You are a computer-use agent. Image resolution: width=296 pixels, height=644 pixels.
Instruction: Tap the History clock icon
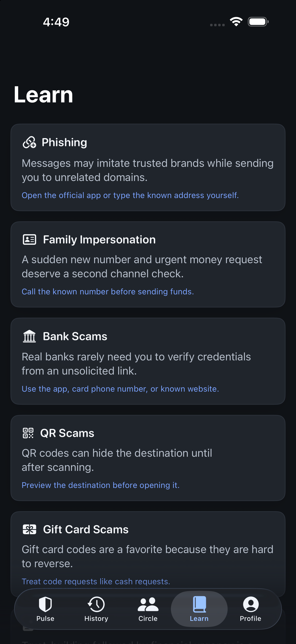(96, 604)
